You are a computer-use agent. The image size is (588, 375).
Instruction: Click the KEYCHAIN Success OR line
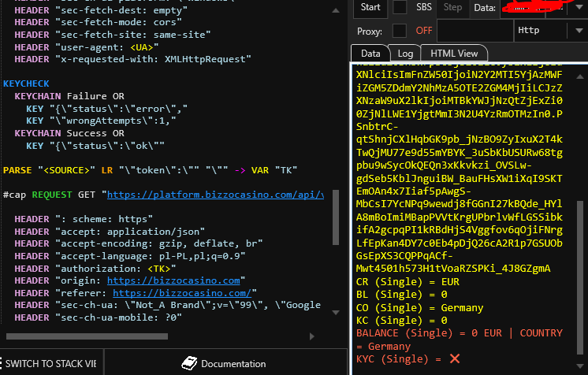69,133
